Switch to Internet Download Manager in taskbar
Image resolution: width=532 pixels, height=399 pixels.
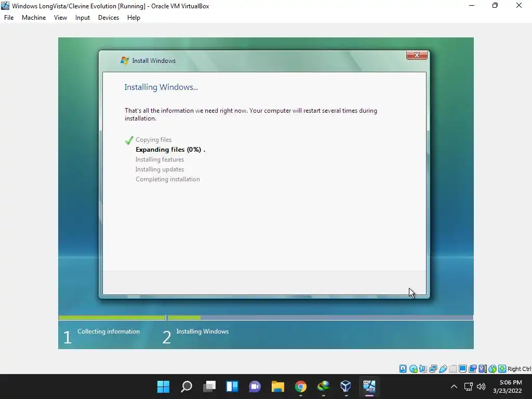pos(323,387)
